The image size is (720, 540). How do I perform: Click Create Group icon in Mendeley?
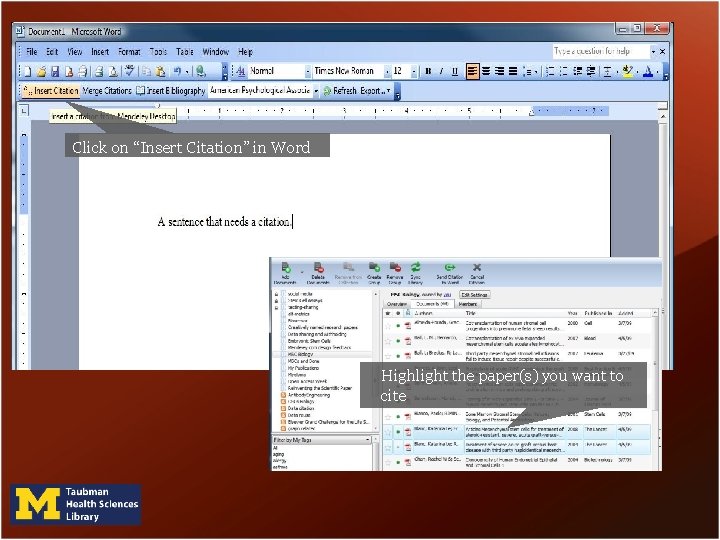(x=374, y=273)
